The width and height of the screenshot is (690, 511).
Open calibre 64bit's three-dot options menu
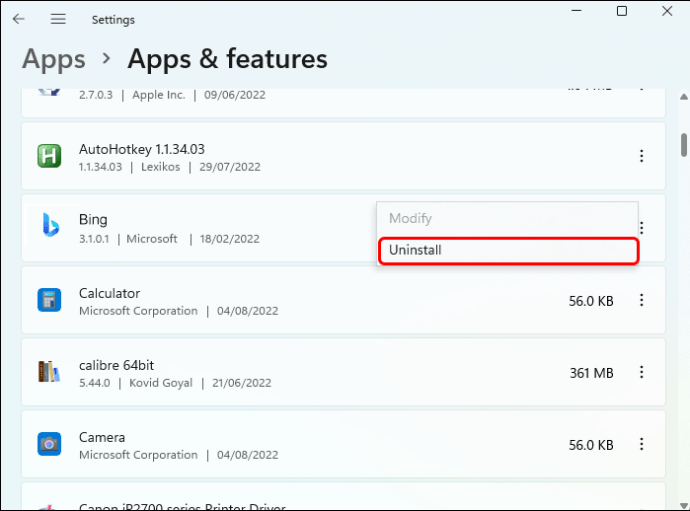click(641, 372)
